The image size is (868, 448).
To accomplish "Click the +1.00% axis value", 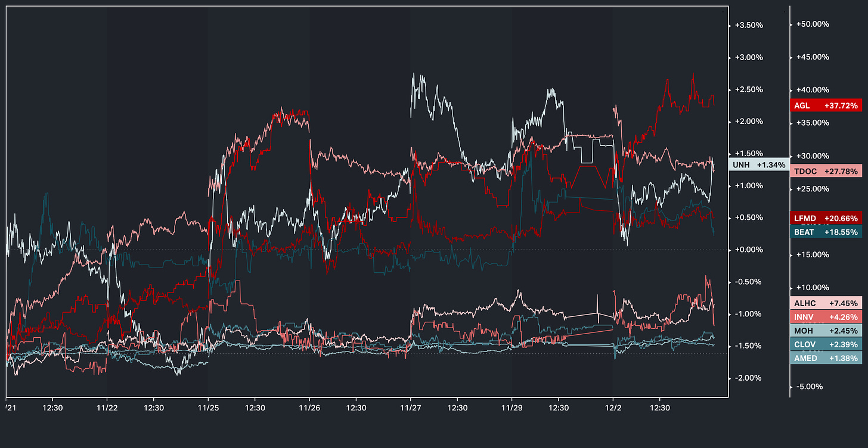I will tap(749, 185).
